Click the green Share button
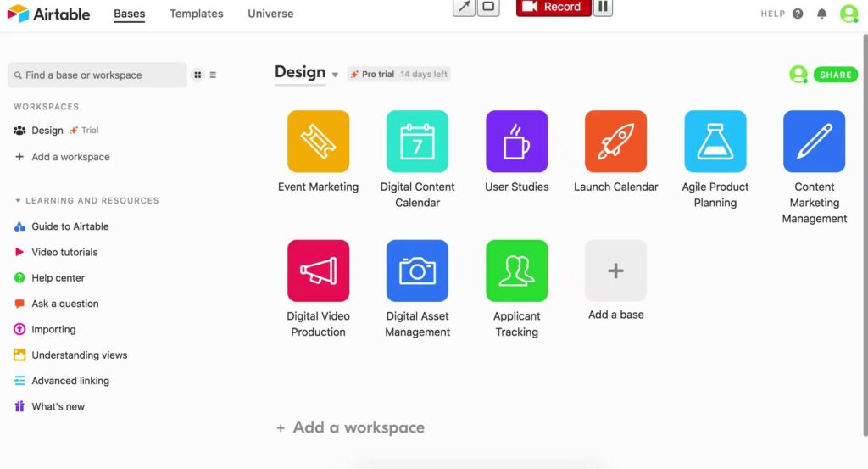The width and height of the screenshot is (868, 469). (835, 75)
